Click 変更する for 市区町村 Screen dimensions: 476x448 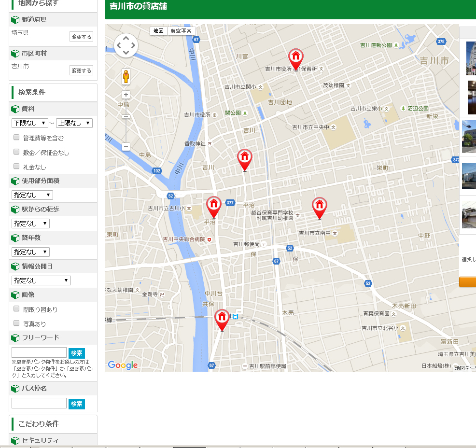coord(82,70)
